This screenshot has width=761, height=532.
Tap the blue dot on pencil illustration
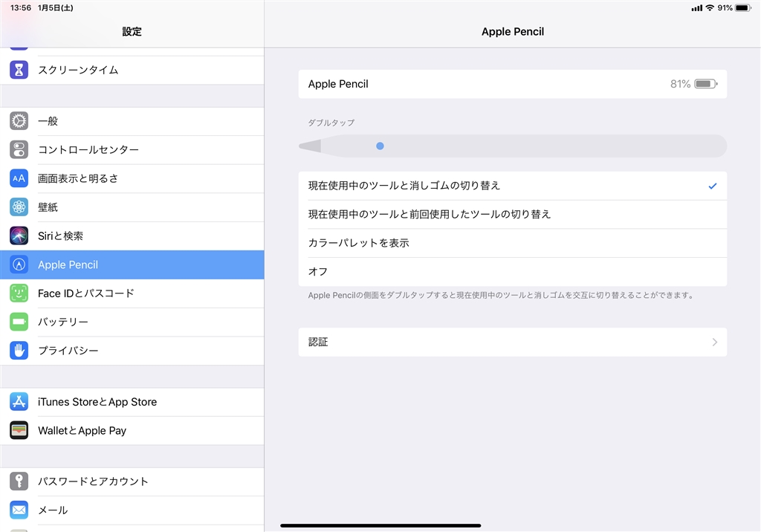pyautogui.click(x=380, y=146)
